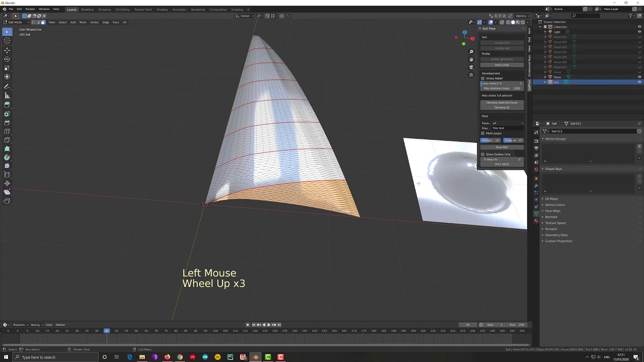
Task: Expand the UV Maps panel
Action: (551, 199)
